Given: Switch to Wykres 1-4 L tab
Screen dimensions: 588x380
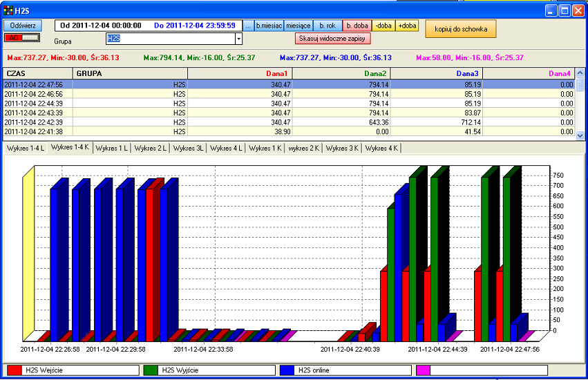Looking at the screenshot, I should (25, 148).
